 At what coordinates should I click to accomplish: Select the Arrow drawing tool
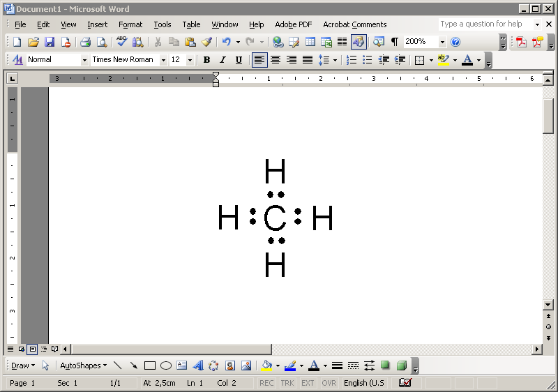click(134, 365)
